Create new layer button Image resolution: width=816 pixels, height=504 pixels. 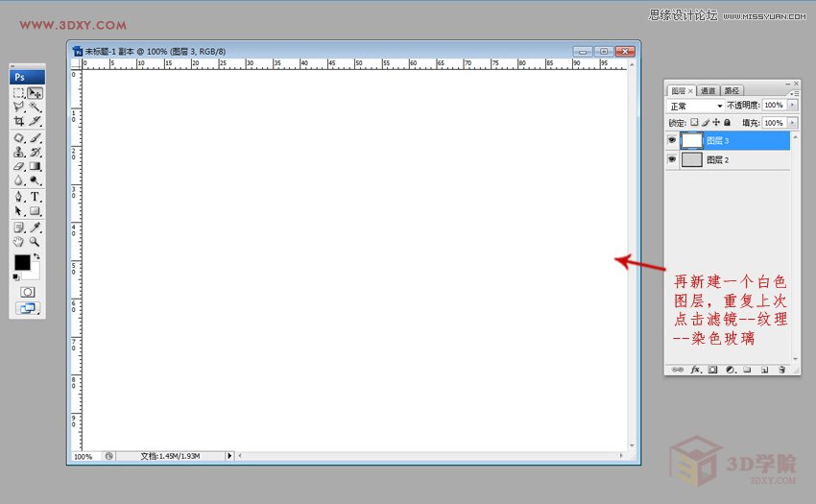764,370
